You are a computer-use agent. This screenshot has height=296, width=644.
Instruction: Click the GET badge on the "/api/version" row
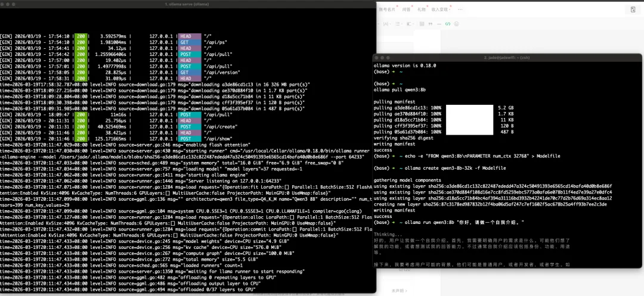click(190, 72)
